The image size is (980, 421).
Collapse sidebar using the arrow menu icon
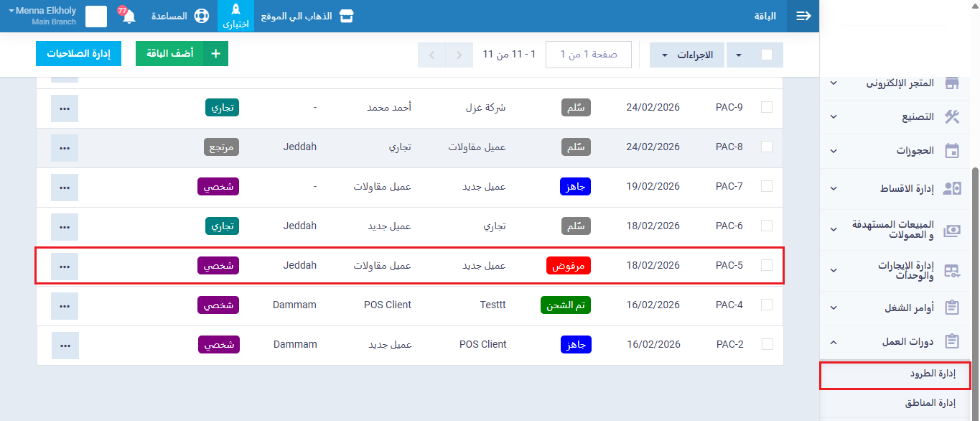click(x=803, y=16)
